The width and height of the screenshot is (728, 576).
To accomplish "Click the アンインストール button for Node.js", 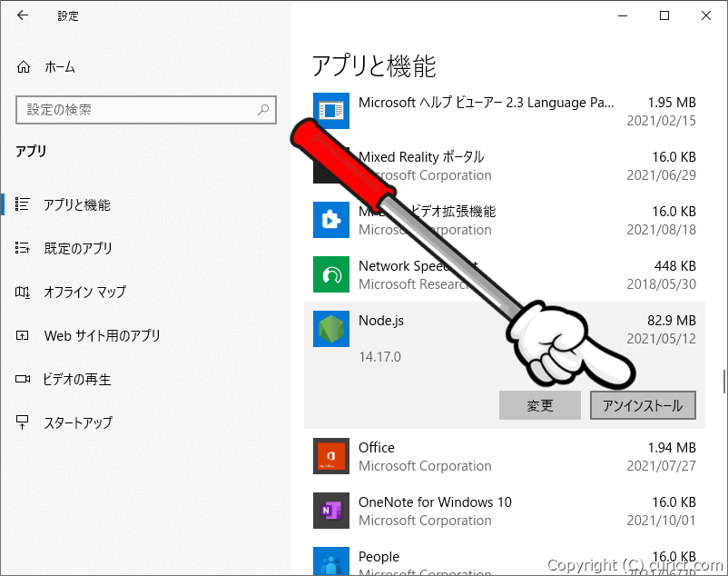I will click(643, 405).
